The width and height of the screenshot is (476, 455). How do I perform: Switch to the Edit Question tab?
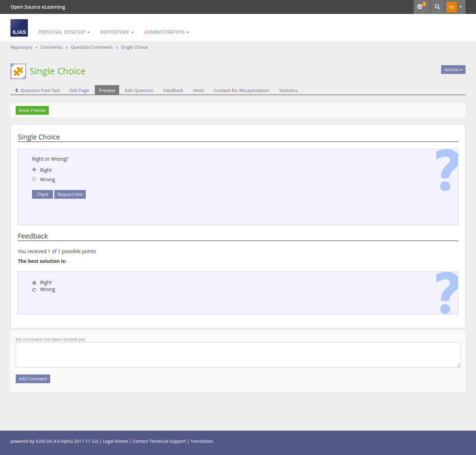point(139,90)
